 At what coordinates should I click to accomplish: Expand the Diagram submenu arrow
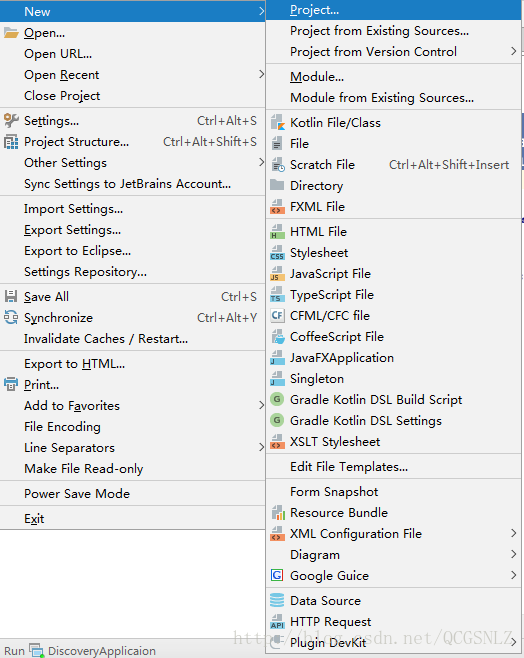coord(514,554)
